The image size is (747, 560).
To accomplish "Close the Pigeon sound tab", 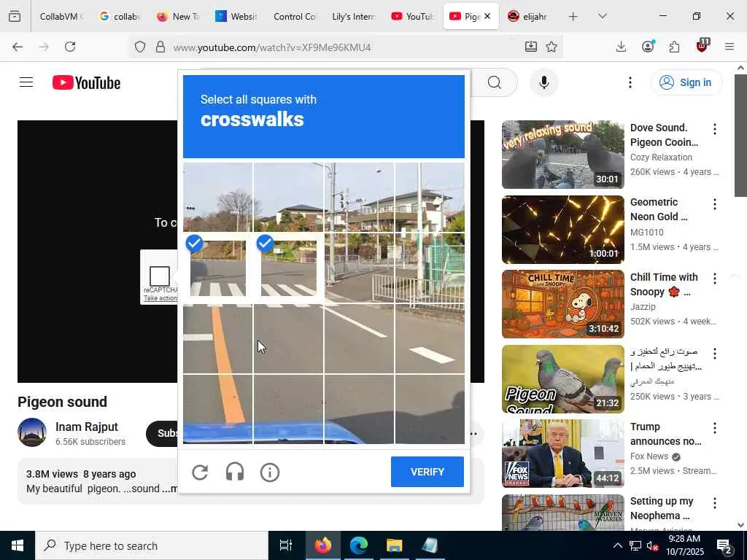I will coord(487,16).
